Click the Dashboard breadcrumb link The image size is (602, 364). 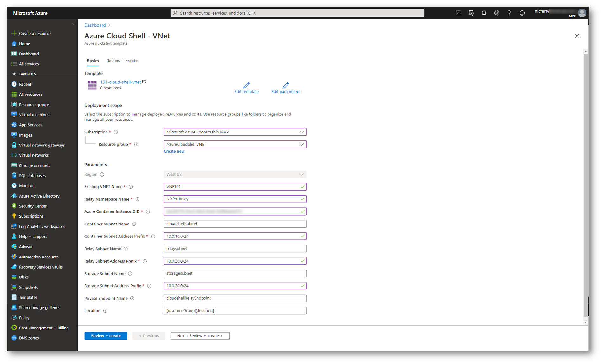(x=95, y=25)
